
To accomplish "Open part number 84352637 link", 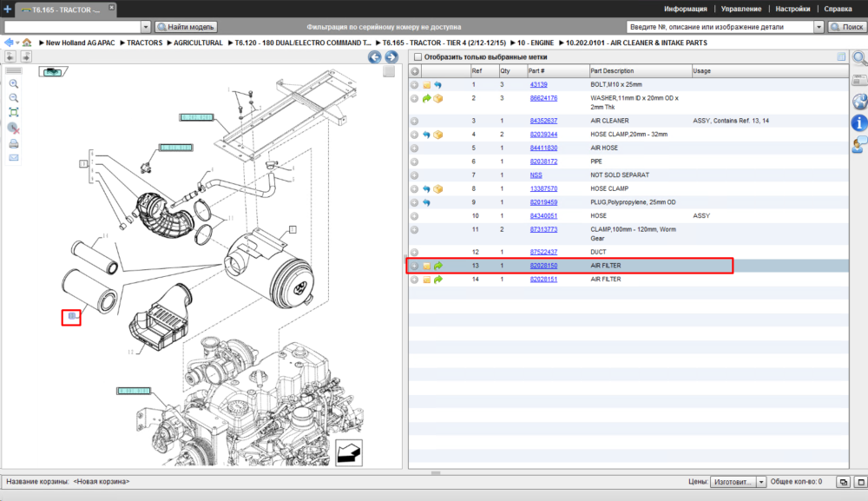I will [543, 121].
